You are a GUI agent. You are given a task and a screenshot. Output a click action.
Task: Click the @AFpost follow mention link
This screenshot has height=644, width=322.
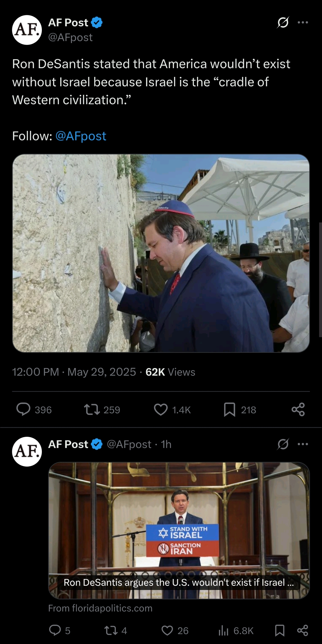pos(81,136)
